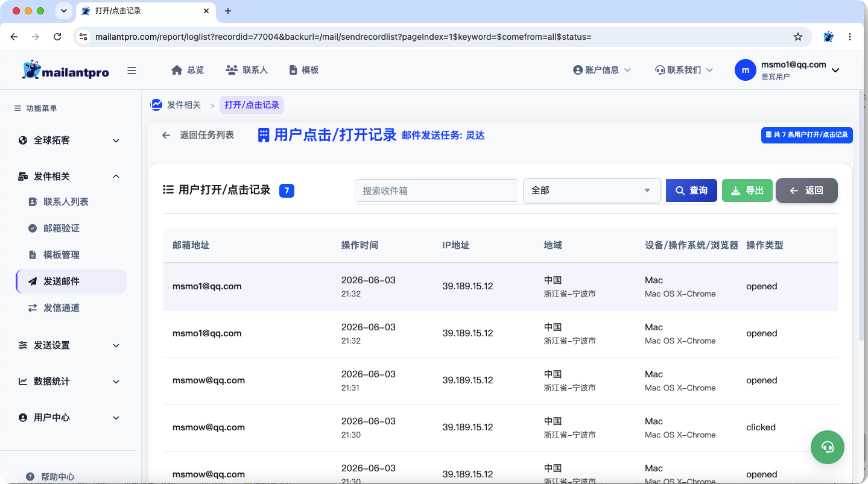Click the mailbox icon beside 发件相关
Viewport: 868px width, 484px height.
click(23, 177)
